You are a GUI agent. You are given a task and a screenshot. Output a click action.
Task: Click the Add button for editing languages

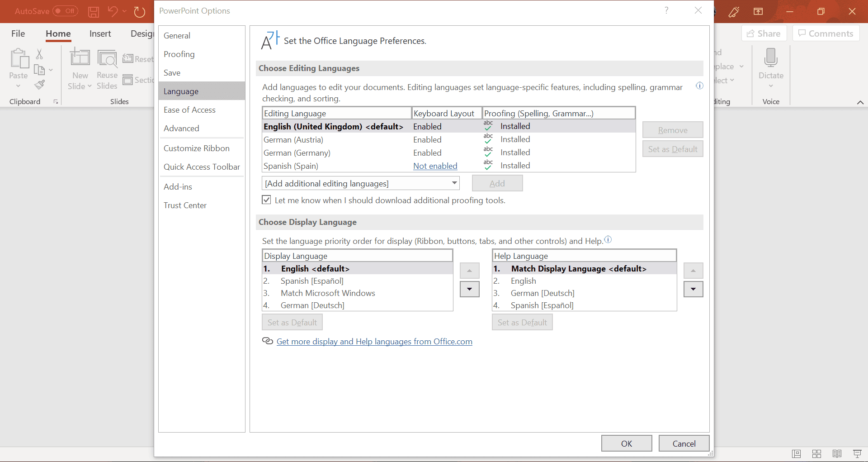497,183
